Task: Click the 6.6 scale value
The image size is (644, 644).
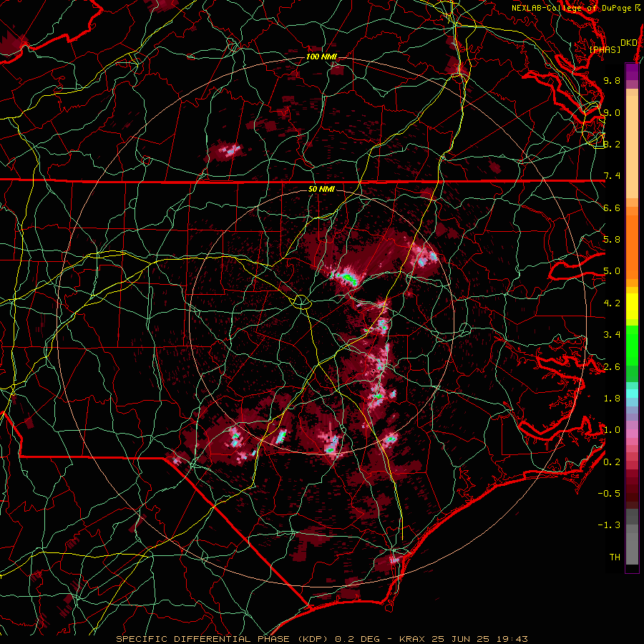Action: tap(612, 208)
